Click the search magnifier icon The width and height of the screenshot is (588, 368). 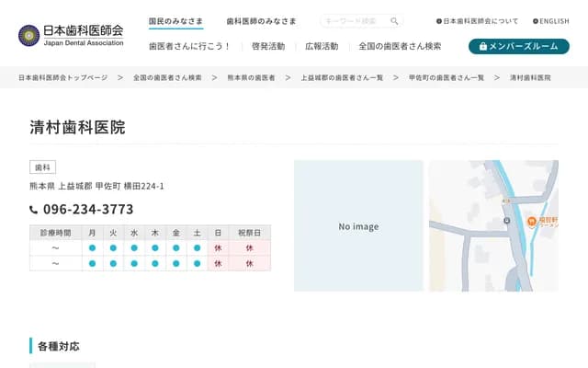point(394,21)
